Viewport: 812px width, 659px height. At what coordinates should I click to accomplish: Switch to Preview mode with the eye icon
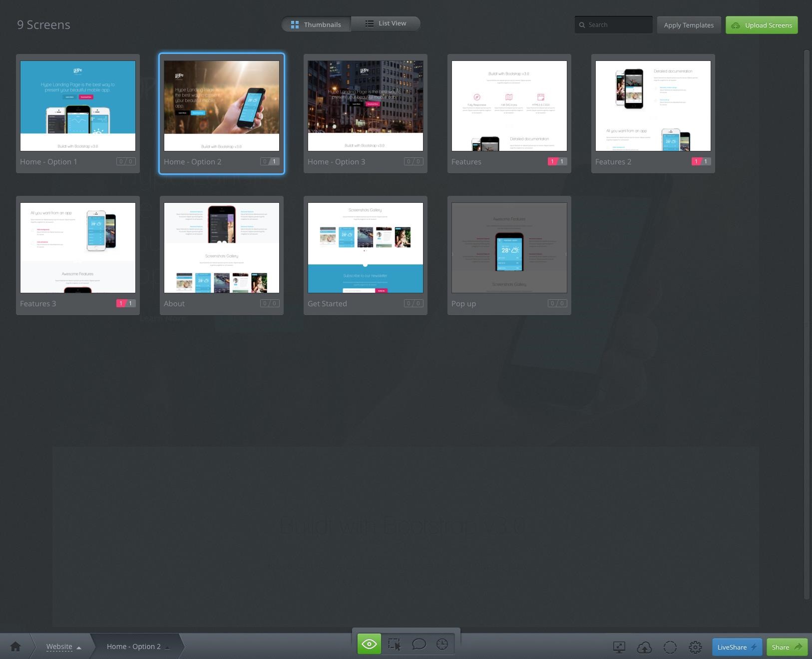pyautogui.click(x=369, y=645)
